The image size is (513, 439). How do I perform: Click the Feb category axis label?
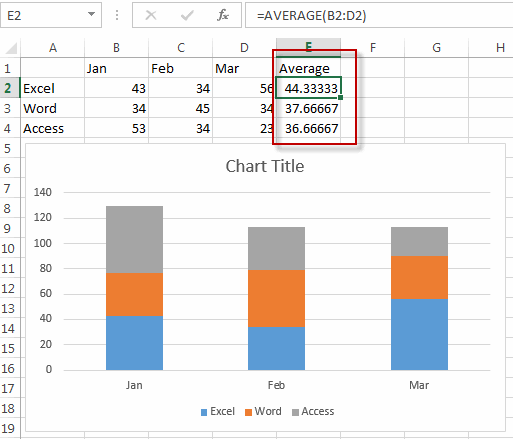tap(276, 385)
